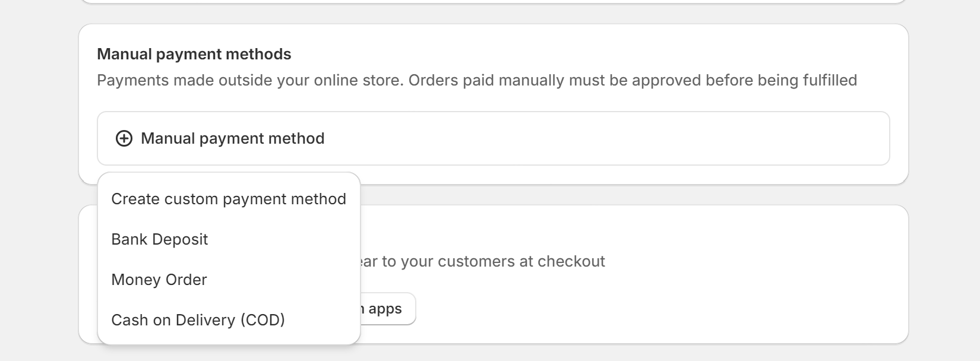
Task: Click the plus icon for manual payment method
Action: pyautogui.click(x=123, y=138)
